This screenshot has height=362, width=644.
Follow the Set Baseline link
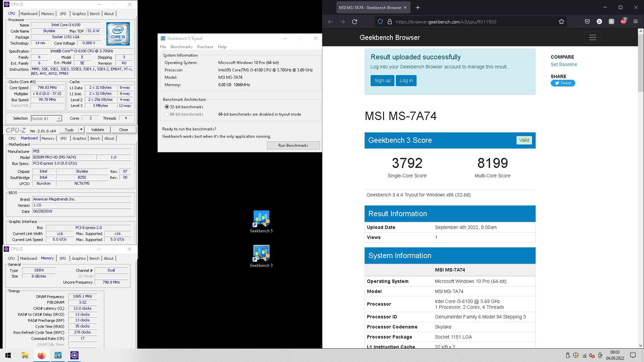click(564, 64)
